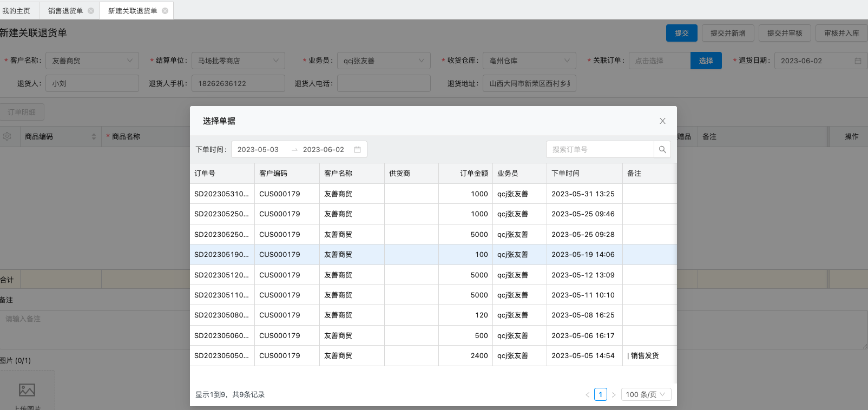Open 业务员 dropdown qcj张友善

coord(384,61)
